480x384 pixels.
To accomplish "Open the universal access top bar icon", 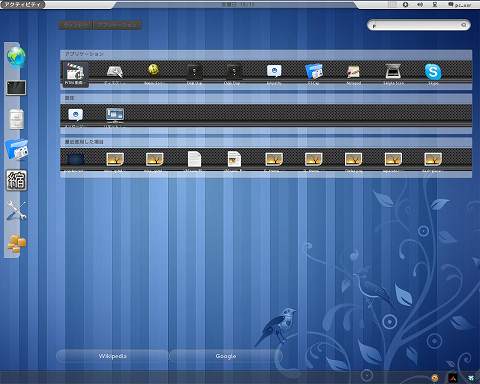I will 405,5.
